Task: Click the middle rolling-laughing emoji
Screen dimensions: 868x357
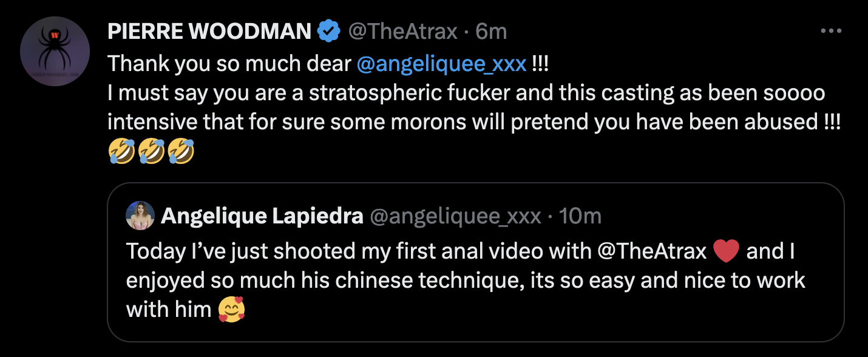Action: pyautogui.click(x=151, y=152)
